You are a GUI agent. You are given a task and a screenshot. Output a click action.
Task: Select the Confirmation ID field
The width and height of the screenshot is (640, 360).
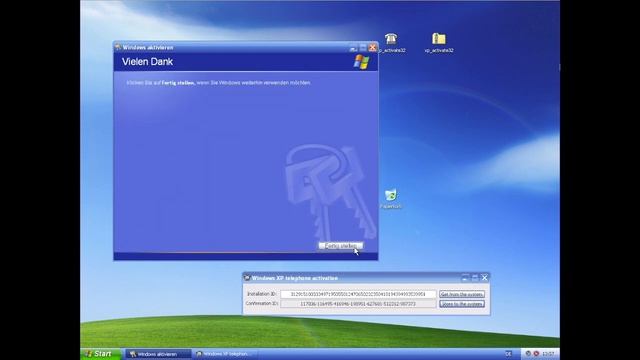coord(358,304)
